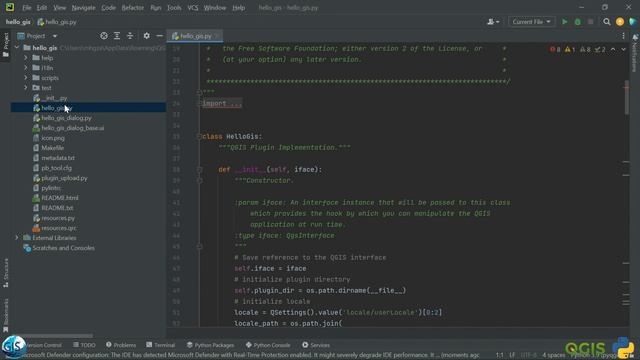Viewport: 640px width, 360px height.
Task: Fold the __init__ method gutter marker
Action: pos(200,169)
